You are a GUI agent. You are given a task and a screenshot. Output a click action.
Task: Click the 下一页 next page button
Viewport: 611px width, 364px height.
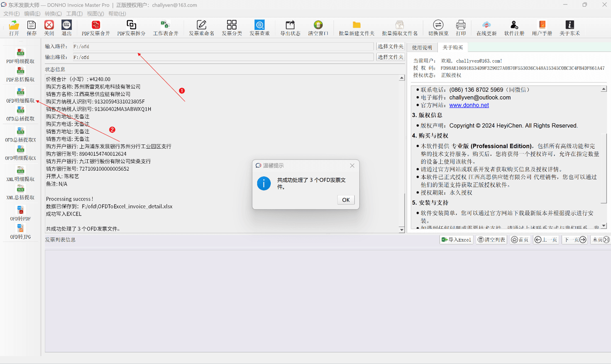[x=575, y=240]
